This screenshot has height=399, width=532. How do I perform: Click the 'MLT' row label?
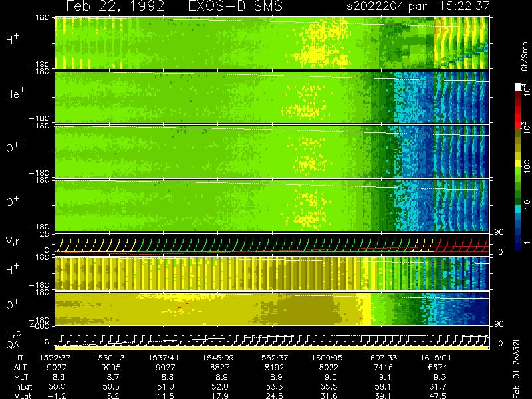click(x=21, y=377)
